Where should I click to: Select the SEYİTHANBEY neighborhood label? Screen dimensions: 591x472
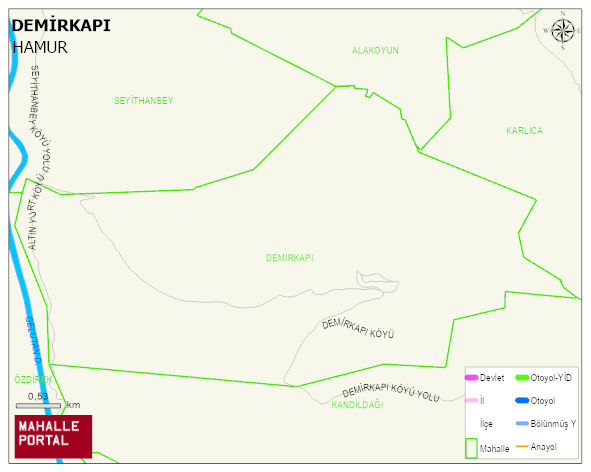tap(144, 101)
